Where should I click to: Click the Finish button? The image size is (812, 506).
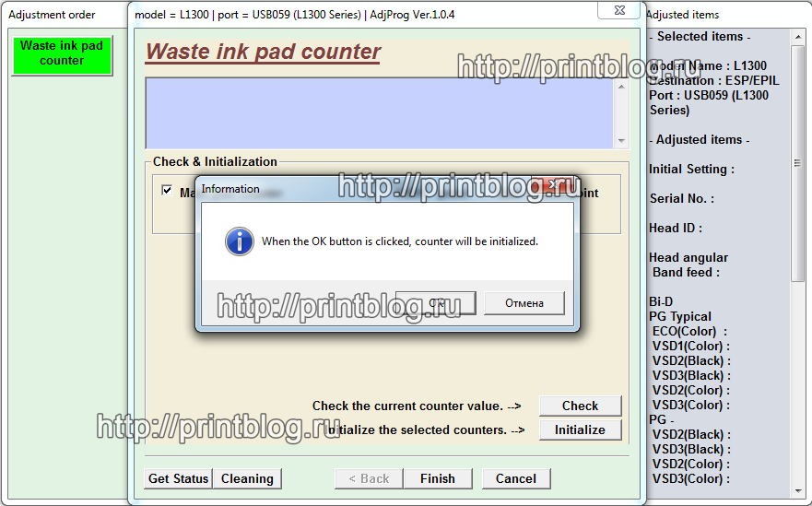(438, 478)
